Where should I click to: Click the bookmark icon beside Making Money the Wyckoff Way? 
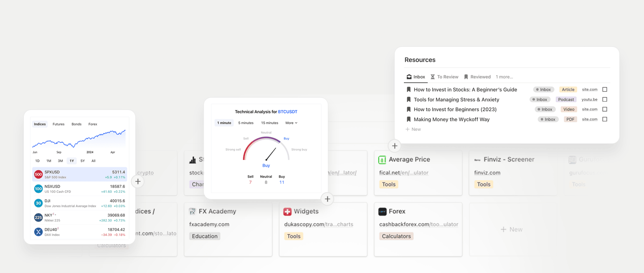click(408, 119)
